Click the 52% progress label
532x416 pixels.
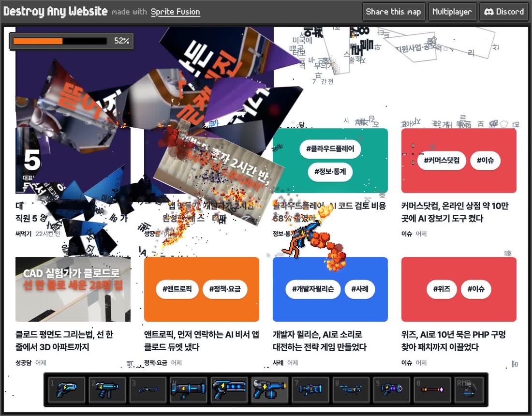[121, 41]
